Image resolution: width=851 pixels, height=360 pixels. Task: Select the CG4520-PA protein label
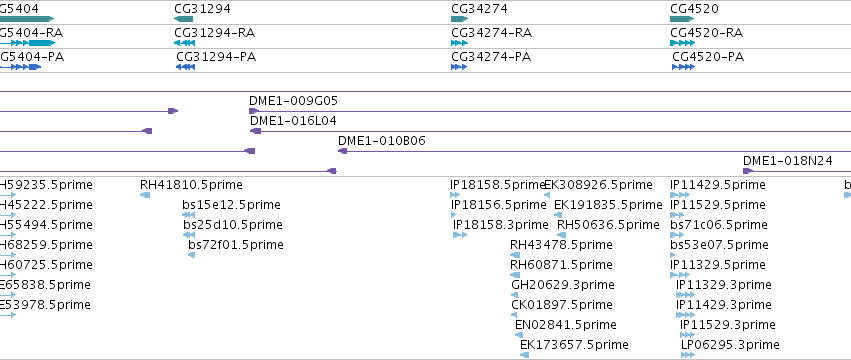(x=708, y=57)
